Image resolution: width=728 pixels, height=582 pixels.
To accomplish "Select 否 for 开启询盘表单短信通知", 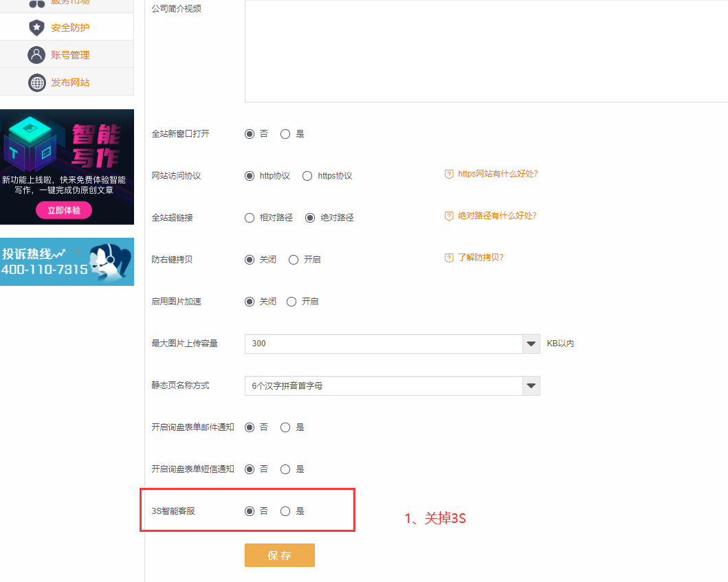I will click(250, 469).
